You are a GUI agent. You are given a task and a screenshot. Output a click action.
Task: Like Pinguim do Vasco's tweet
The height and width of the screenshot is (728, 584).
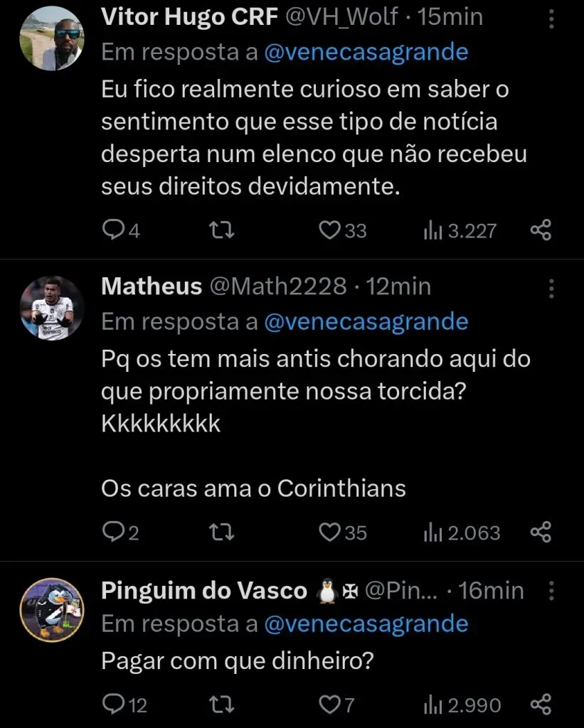tap(329, 705)
